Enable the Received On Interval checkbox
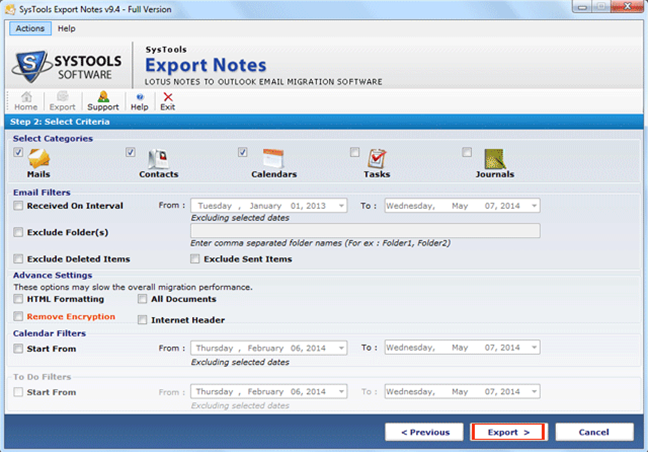 tap(19, 206)
